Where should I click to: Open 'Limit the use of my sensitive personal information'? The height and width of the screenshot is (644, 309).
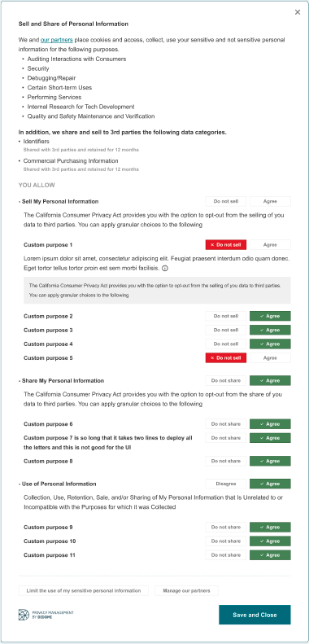click(x=83, y=590)
